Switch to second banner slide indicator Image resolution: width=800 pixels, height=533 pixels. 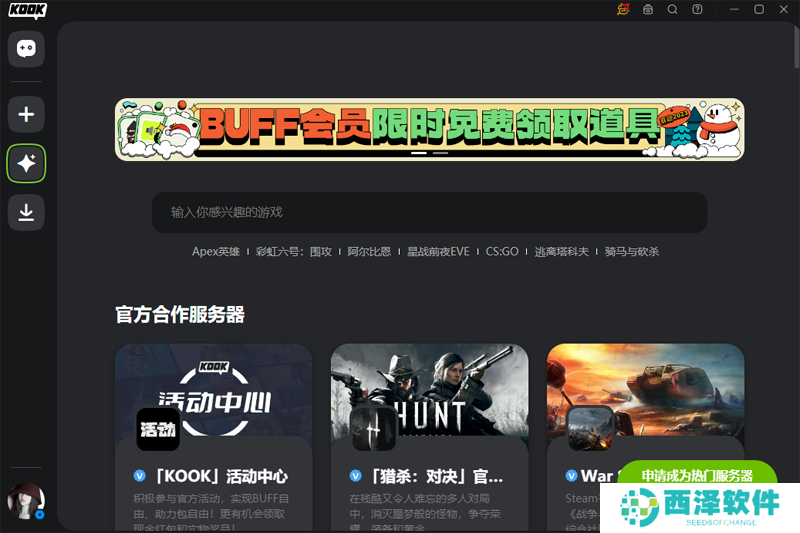click(x=440, y=154)
